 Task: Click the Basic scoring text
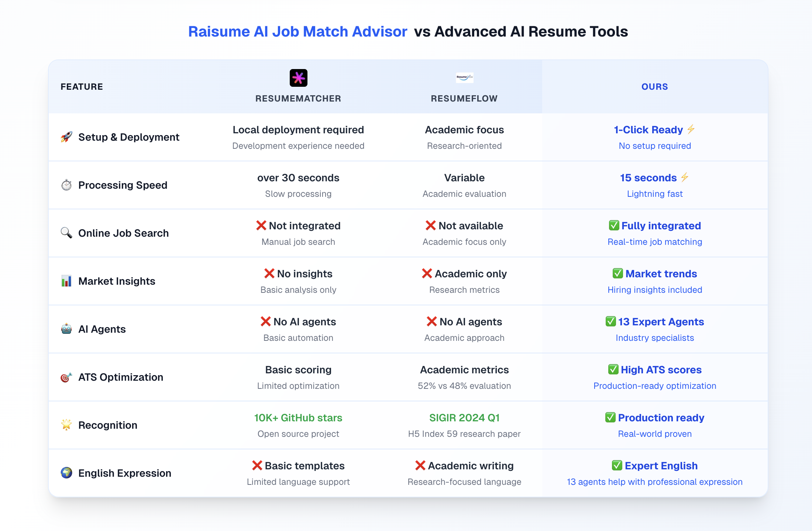298,370
